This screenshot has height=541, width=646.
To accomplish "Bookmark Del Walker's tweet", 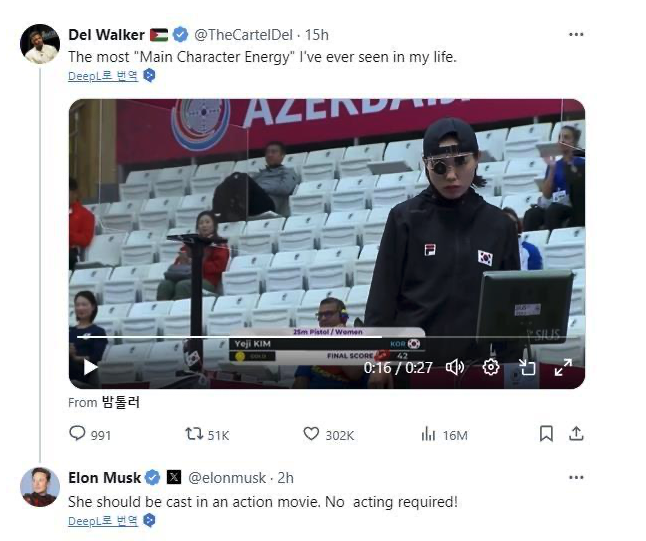I will click(546, 434).
